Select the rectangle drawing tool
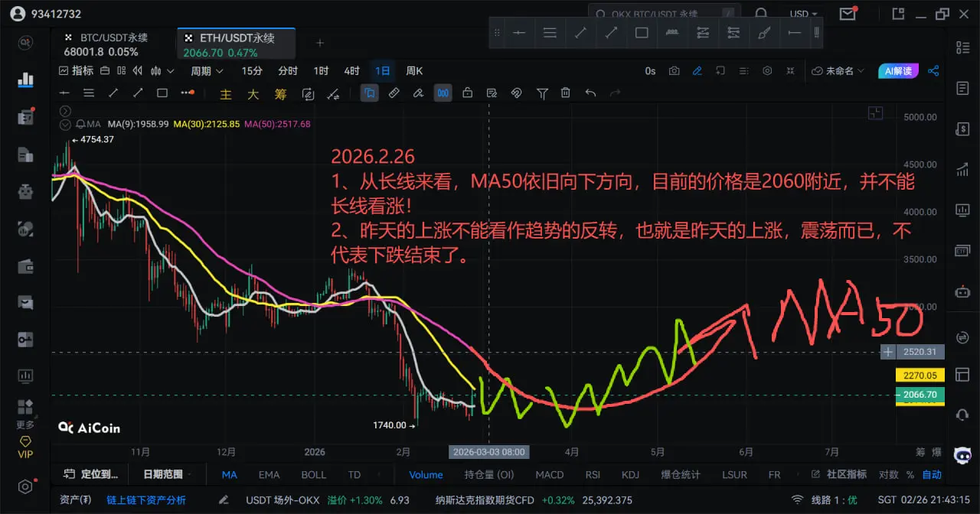 coord(162,93)
